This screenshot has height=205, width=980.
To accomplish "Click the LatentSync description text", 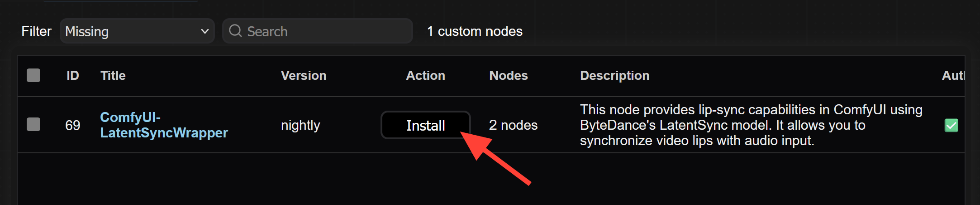I will pos(751,125).
